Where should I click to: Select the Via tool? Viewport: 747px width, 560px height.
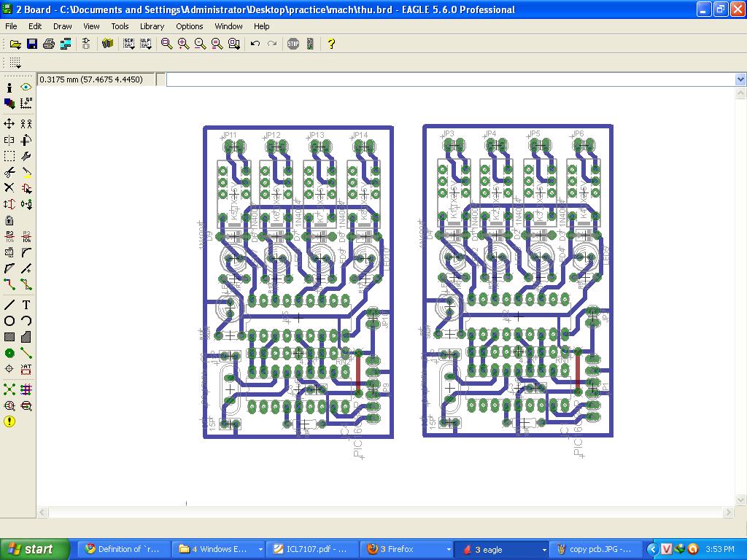9,353
